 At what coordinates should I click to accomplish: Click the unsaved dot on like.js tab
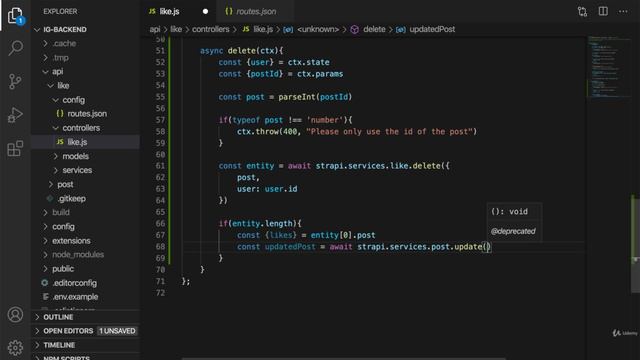pyautogui.click(x=205, y=11)
